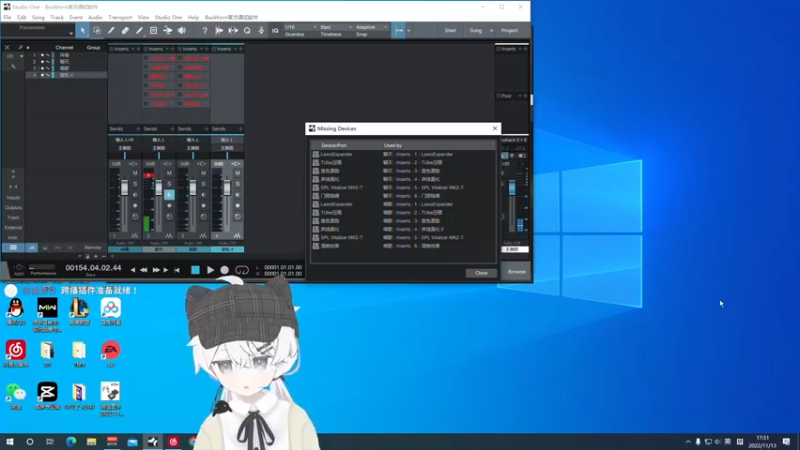Click the Fast Forward transport button
The image size is (800, 450).
(156, 270)
